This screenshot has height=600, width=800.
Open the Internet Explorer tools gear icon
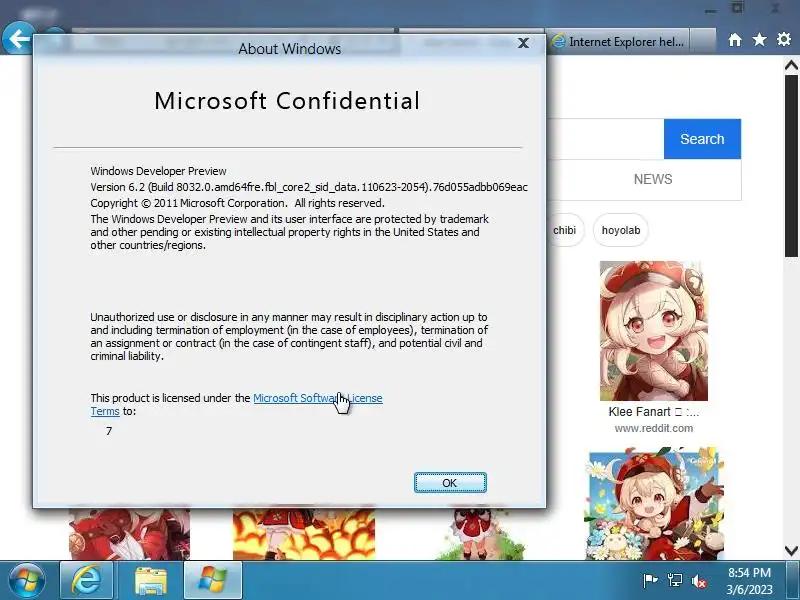784,40
